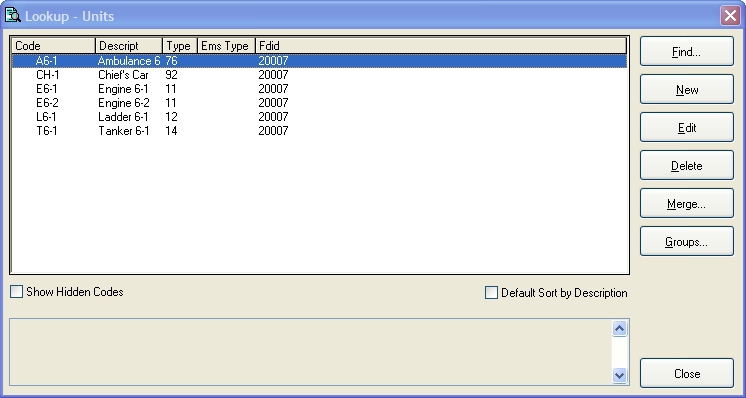
Task: Click the Ems Type column header
Action: click(x=226, y=46)
